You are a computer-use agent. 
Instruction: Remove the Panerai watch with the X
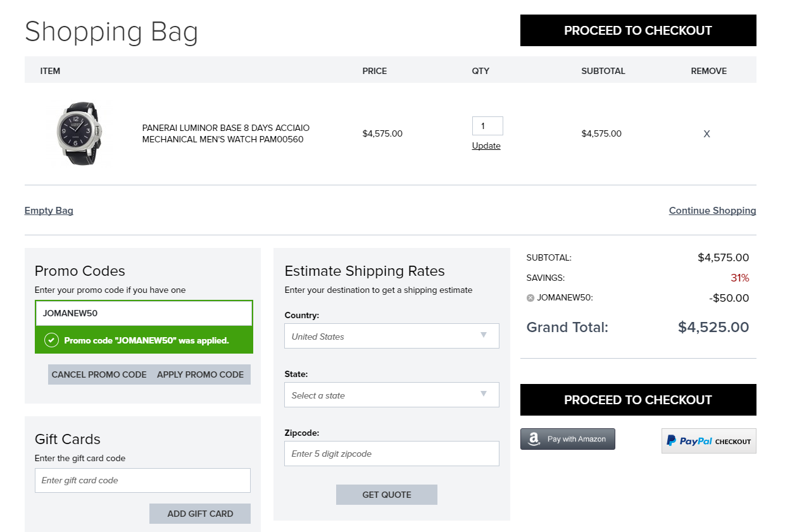click(707, 134)
